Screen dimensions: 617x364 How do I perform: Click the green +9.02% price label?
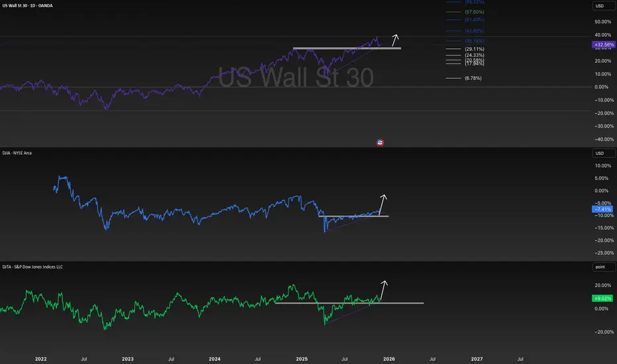coord(602,298)
